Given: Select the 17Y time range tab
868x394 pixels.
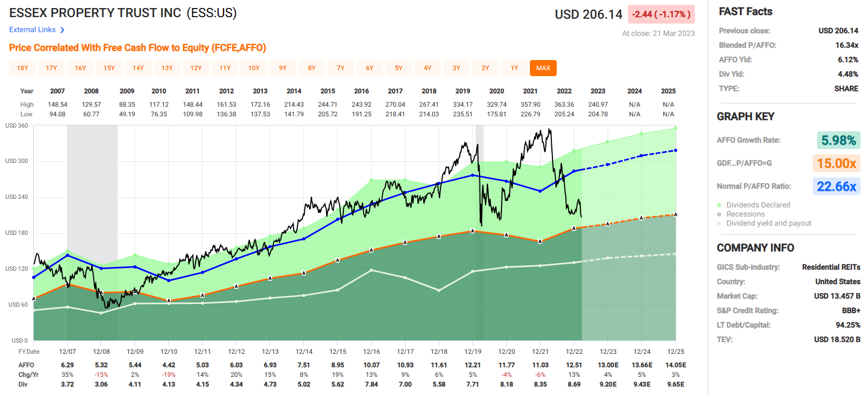Looking at the screenshot, I should click(x=51, y=68).
